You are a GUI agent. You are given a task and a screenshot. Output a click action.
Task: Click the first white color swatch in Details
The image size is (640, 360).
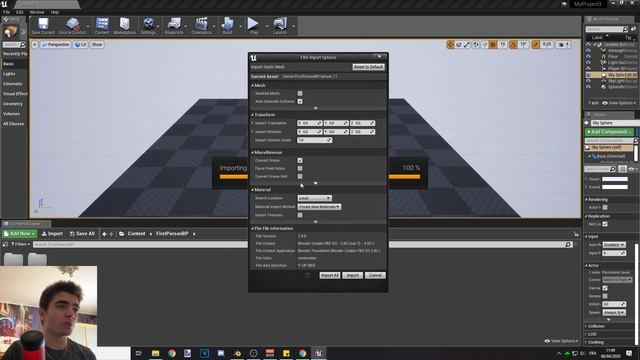[615, 179]
